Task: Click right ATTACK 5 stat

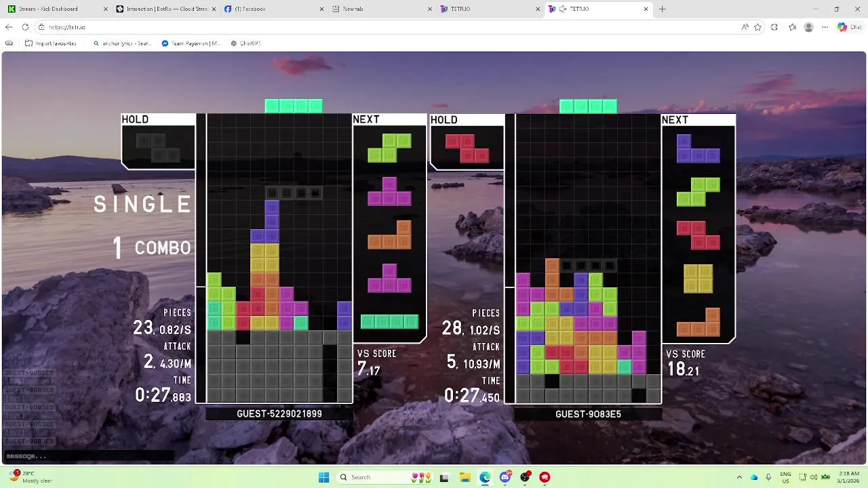Action: [473, 363]
